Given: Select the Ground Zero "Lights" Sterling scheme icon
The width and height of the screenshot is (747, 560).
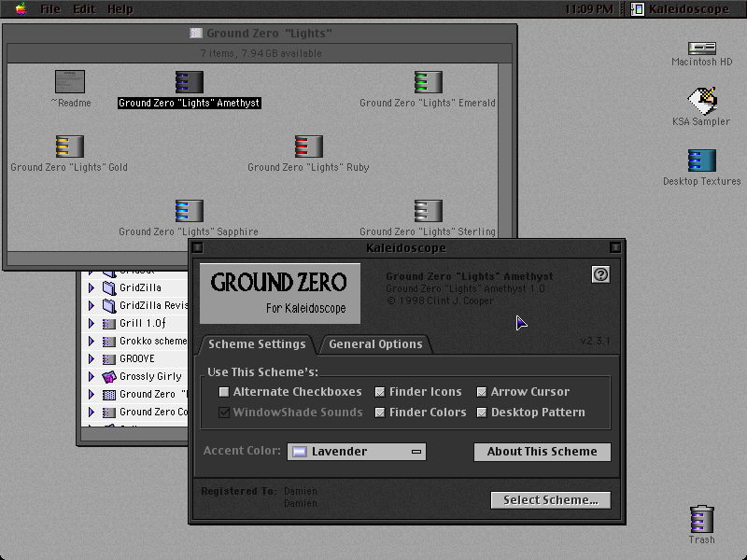Looking at the screenshot, I should pos(429,211).
